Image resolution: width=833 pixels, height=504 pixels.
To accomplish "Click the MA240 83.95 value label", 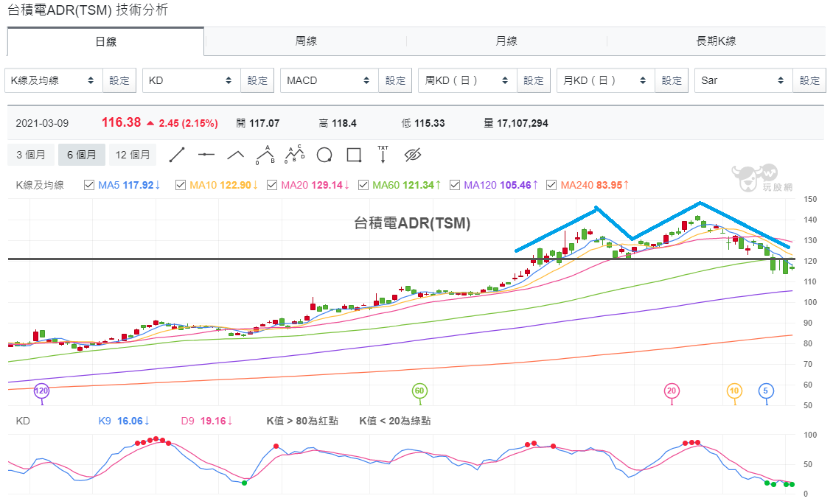I will (595, 185).
